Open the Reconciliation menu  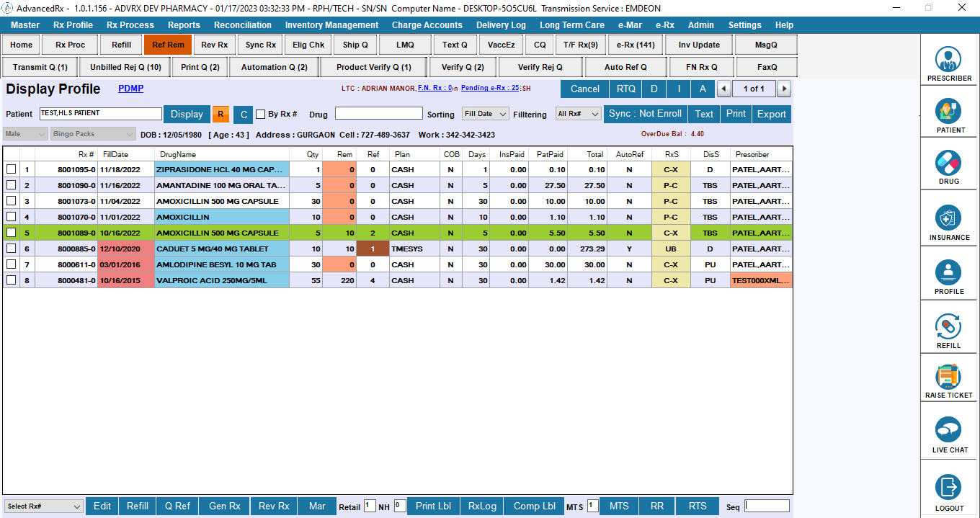243,25
